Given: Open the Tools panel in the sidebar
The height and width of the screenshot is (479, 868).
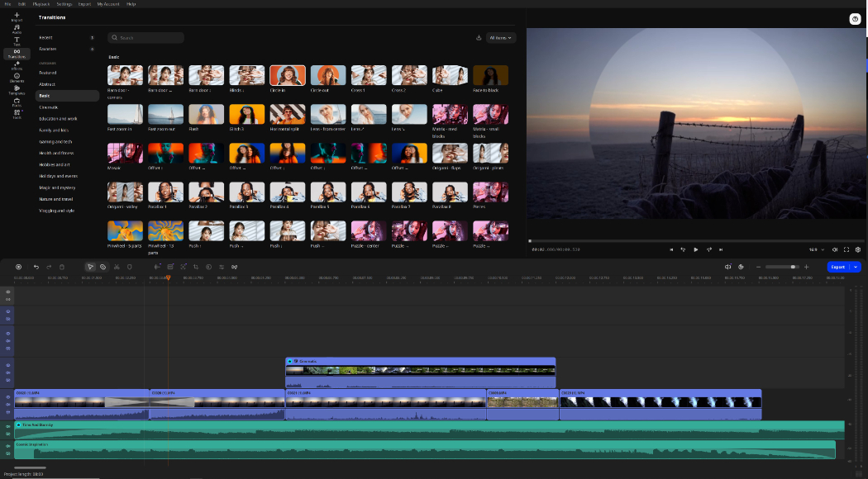Looking at the screenshot, I should [x=17, y=113].
